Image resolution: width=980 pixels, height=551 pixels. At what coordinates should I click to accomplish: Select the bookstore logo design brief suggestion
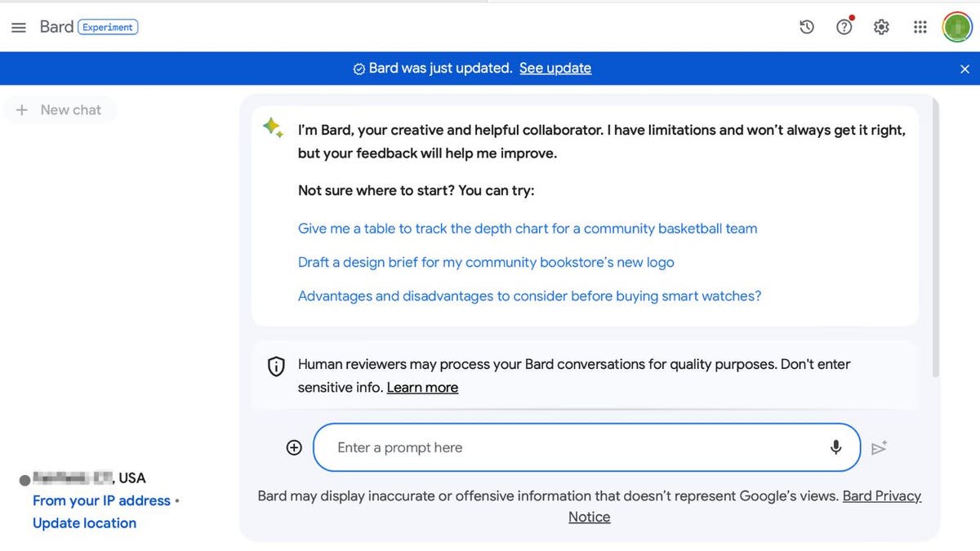[486, 262]
